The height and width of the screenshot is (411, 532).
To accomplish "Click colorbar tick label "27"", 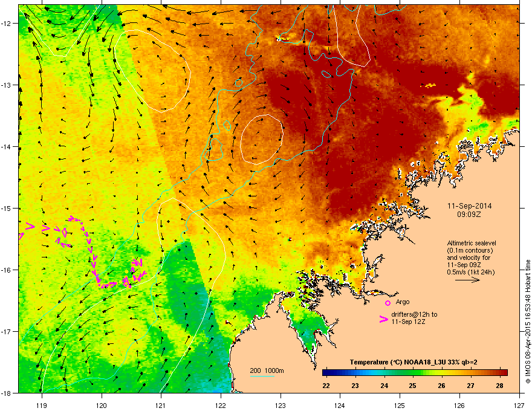I will (470, 386).
